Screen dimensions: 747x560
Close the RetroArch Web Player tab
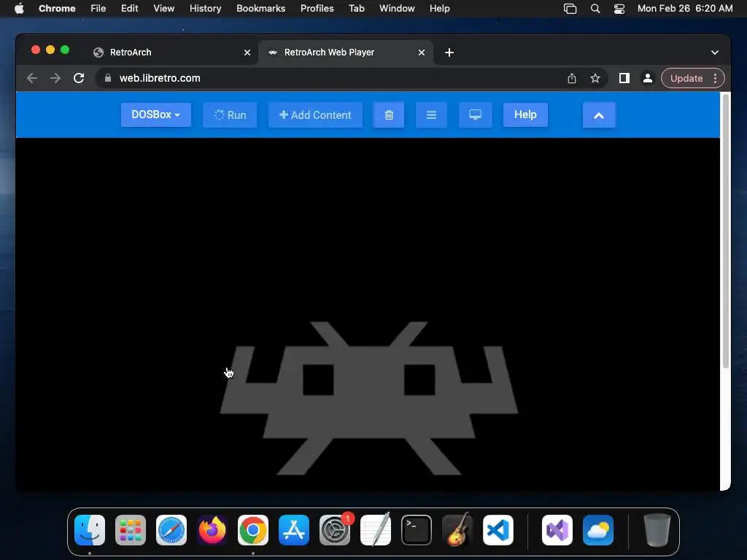tap(422, 52)
